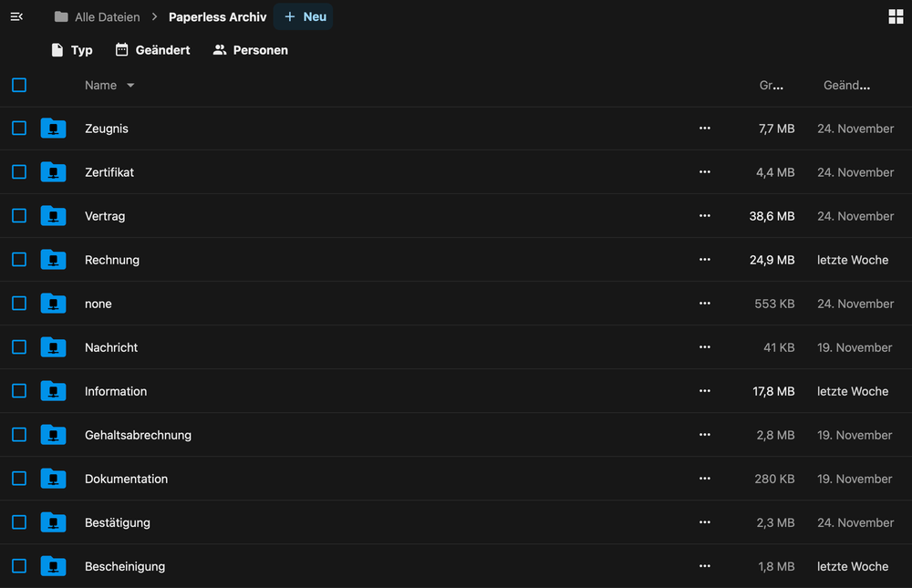Click the Neu button to create
The image size is (912, 588).
(x=305, y=16)
